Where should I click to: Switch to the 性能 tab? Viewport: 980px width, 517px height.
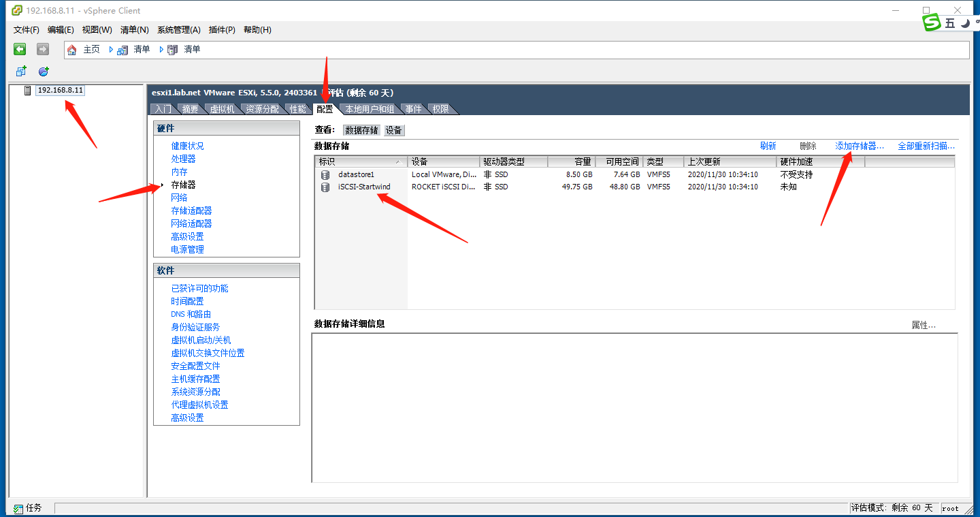[297, 109]
